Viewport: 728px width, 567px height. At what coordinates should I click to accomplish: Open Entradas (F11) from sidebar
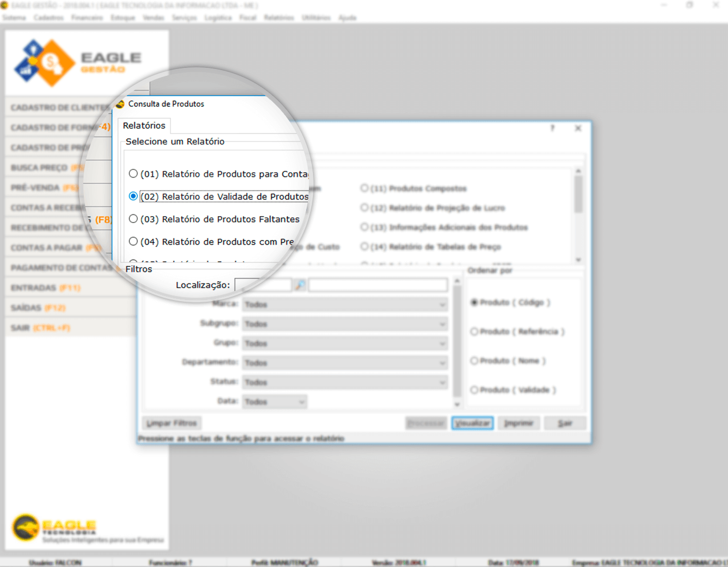71,287
